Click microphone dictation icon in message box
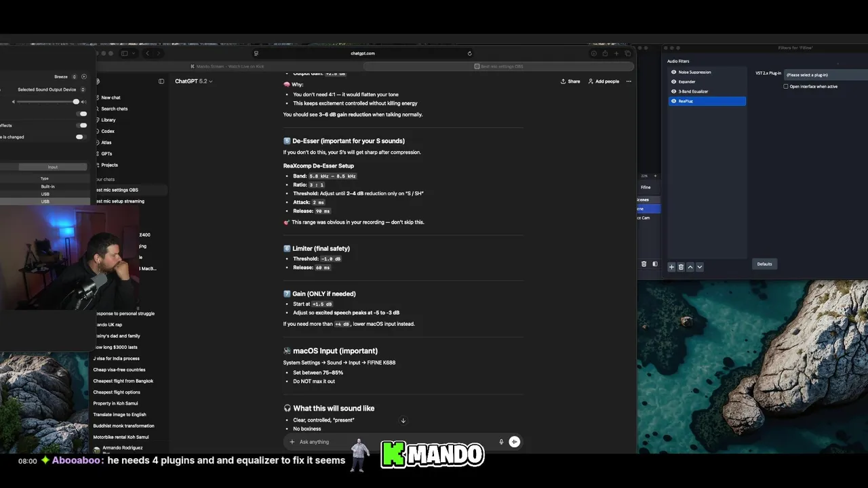The width and height of the screenshot is (868, 488). click(502, 442)
